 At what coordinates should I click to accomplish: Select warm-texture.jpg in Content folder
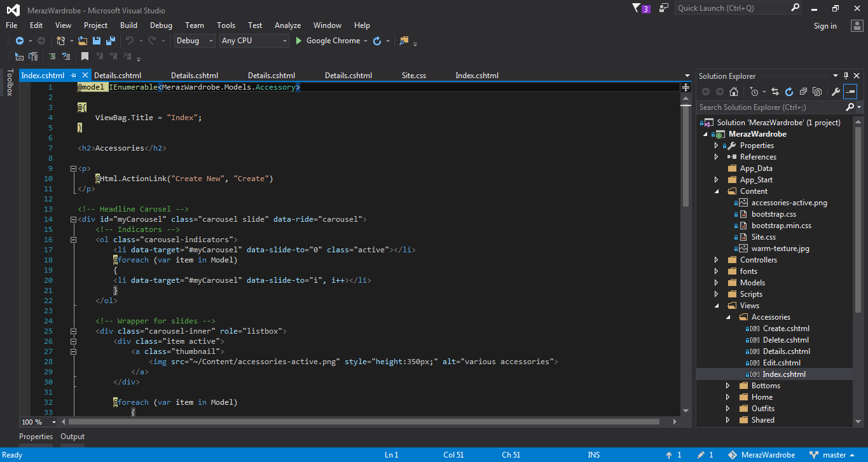(780, 248)
